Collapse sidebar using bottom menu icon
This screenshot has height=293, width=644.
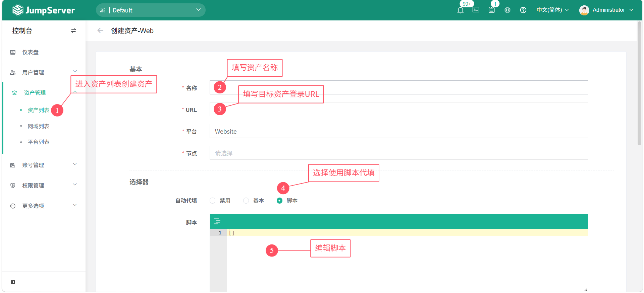(x=13, y=282)
